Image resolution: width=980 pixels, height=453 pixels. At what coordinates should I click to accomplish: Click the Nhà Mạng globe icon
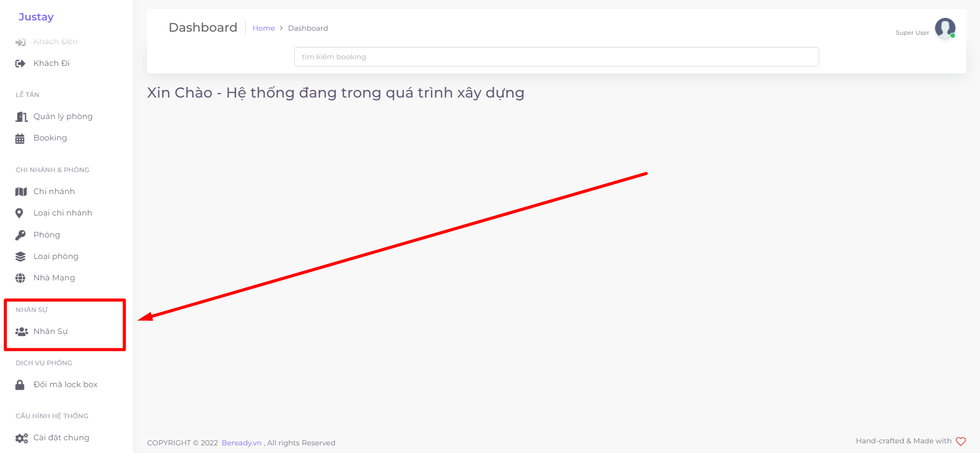(x=20, y=278)
